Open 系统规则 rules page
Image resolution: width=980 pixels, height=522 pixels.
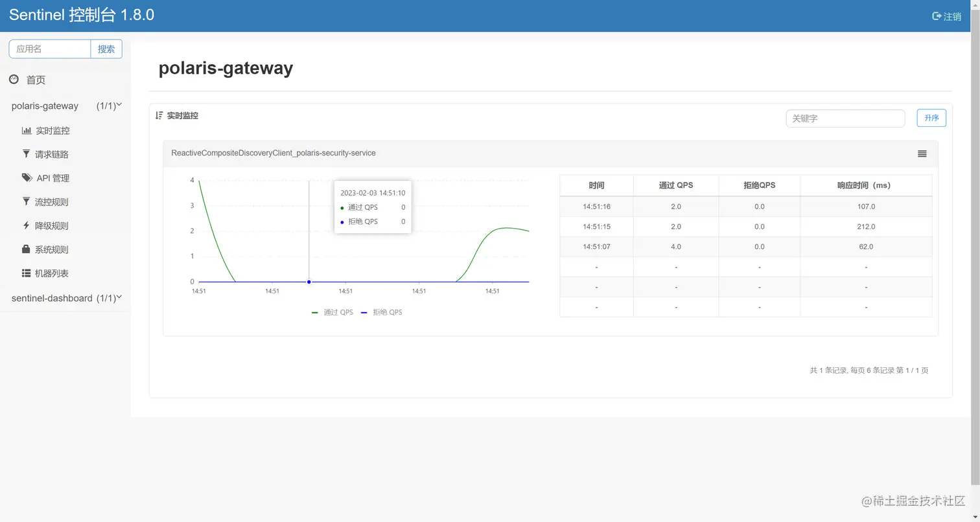pos(51,249)
